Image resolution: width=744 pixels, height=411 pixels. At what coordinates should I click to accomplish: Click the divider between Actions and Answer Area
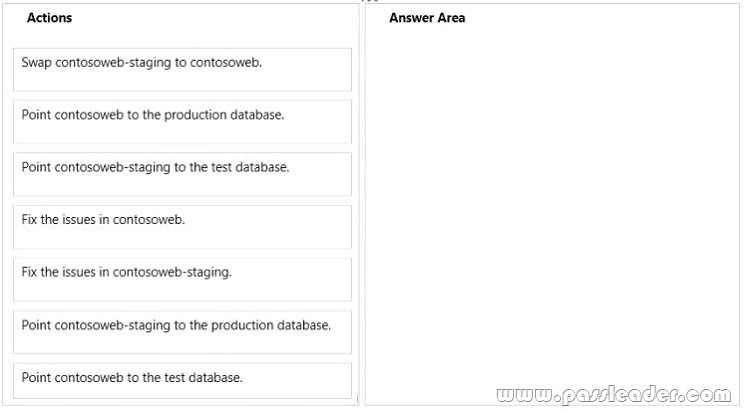pos(362,204)
